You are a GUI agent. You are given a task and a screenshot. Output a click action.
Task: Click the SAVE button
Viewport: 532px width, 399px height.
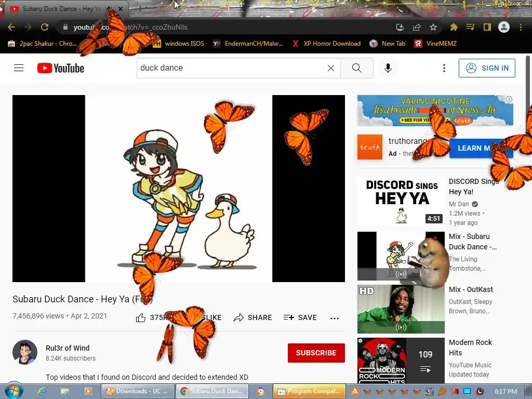pyautogui.click(x=300, y=317)
